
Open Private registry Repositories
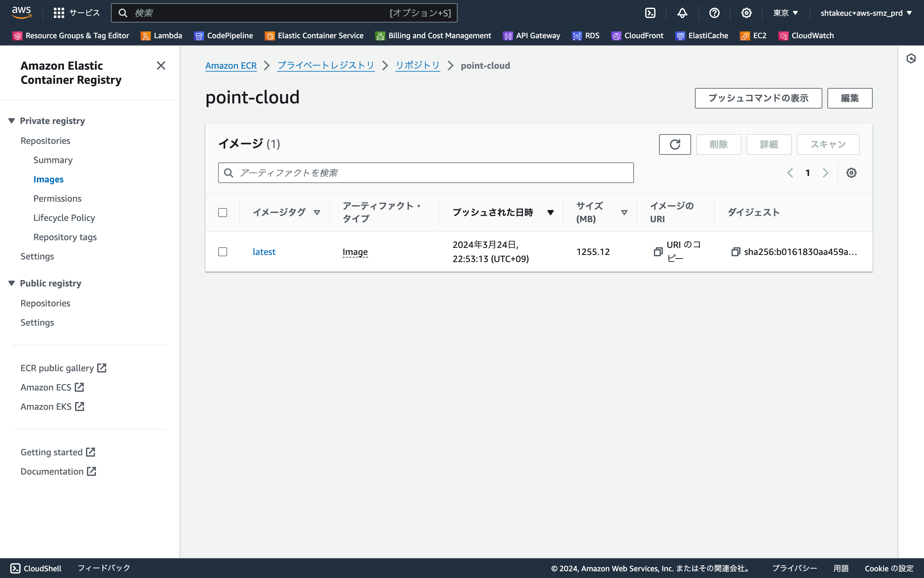click(x=46, y=141)
